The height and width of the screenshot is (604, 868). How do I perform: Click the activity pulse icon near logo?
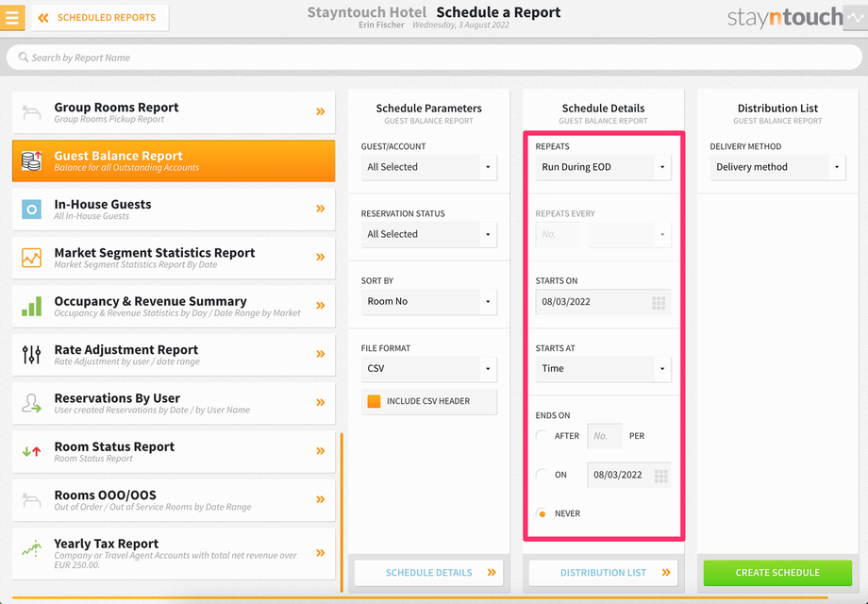pyautogui.click(x=856, y=18)
